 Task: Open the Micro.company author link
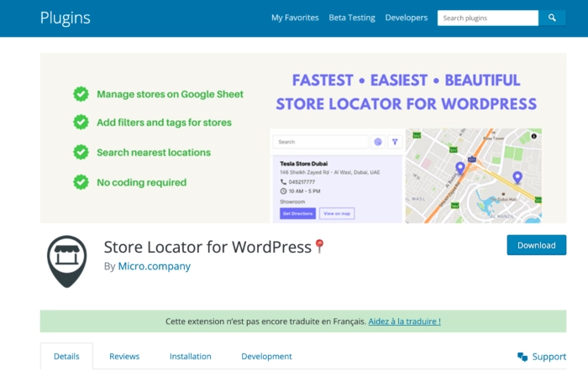[154, 266]
